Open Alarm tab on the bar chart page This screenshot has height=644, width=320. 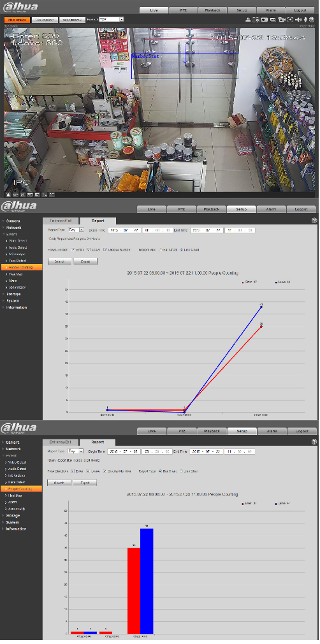(x=272, y=431)
